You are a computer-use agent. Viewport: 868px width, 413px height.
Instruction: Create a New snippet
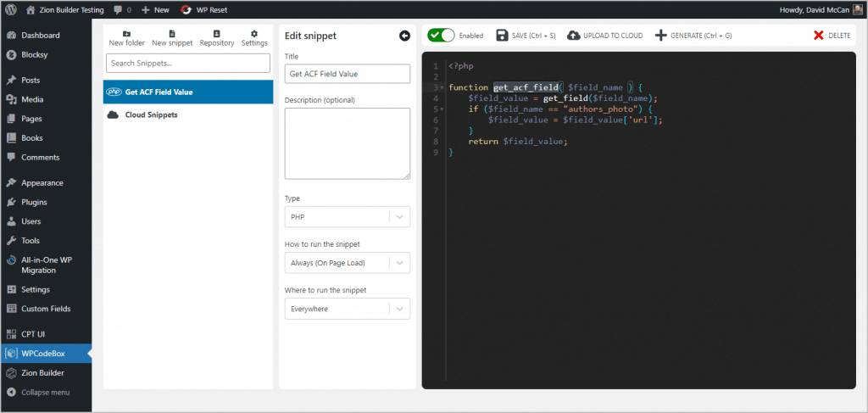coord(172,38)
